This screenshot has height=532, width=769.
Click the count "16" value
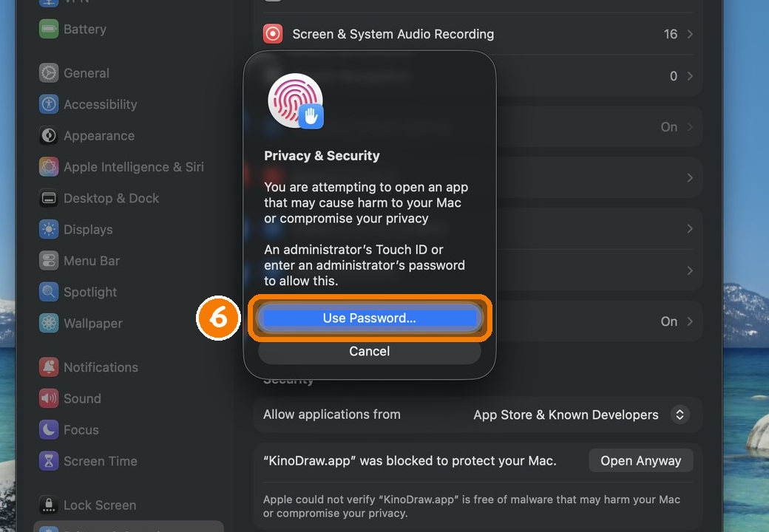[671, 34]
